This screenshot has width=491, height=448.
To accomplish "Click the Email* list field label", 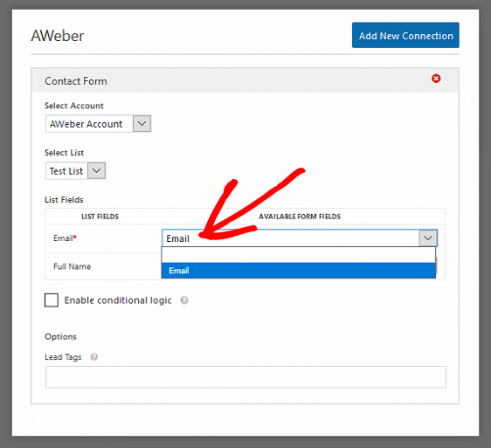I will point(65,238).
